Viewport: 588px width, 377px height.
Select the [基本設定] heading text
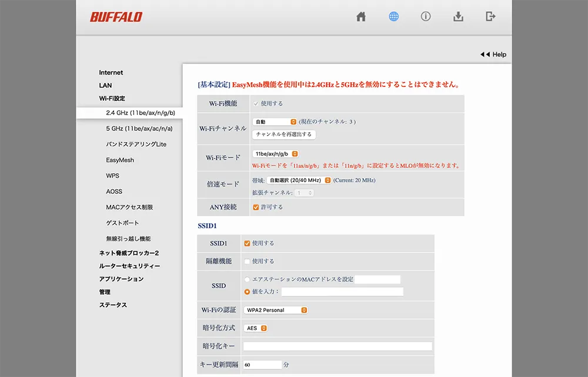(214, 85)
